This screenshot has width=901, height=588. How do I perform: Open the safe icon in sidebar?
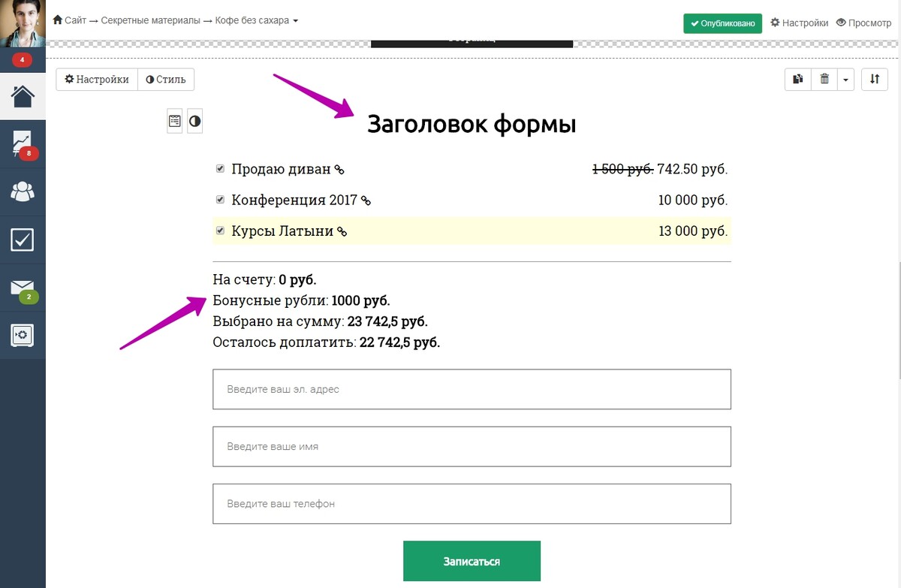[23, 335]
